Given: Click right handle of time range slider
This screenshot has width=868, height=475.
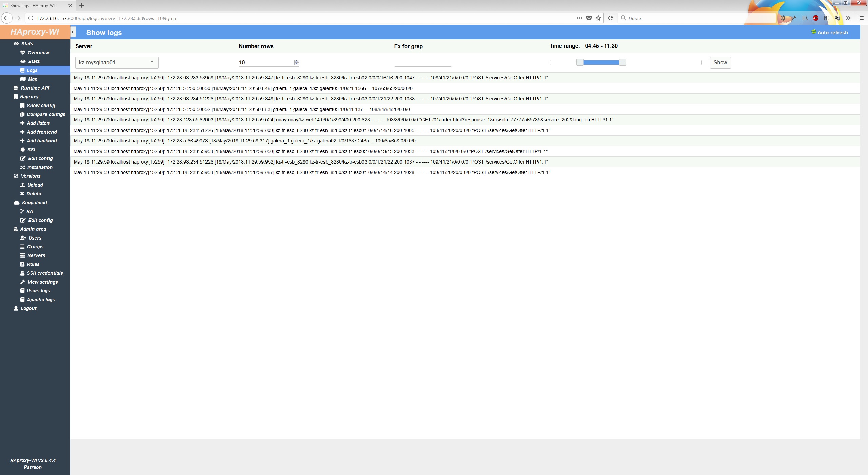Looking at the screenshot, I should click(x=623, y=62).
